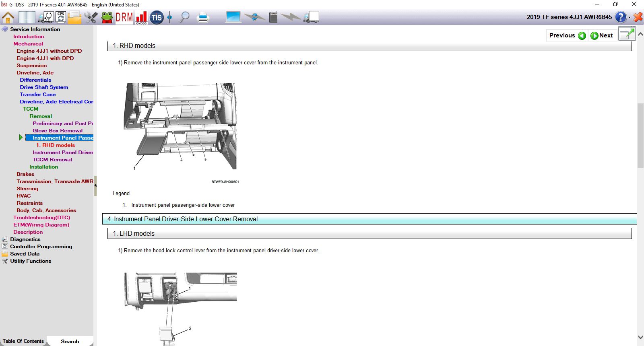This screenshot has height=346, width=644.
Task: Open Glove Box Removal page
Action: (58, 131)
